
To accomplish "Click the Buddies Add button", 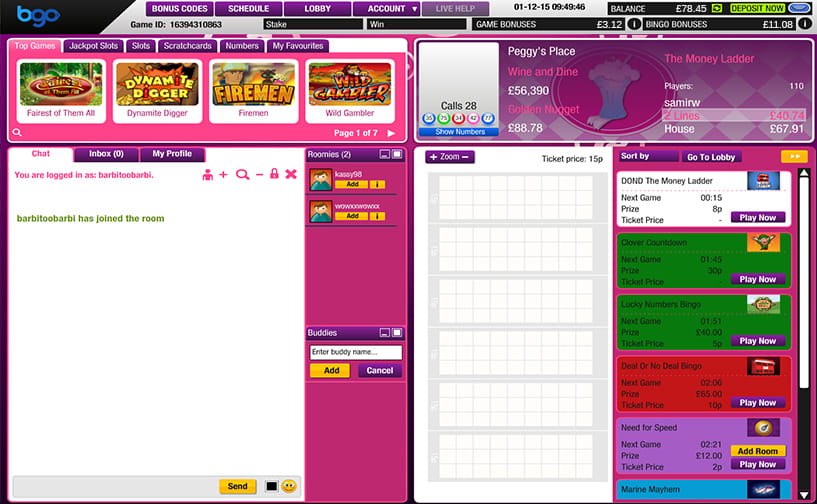I will click(x=331, y=371).
